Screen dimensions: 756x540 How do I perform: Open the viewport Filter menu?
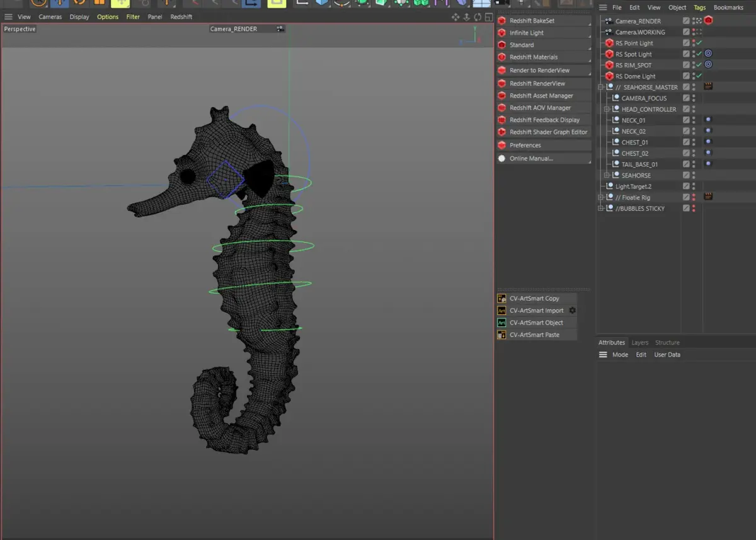point(133,17)
